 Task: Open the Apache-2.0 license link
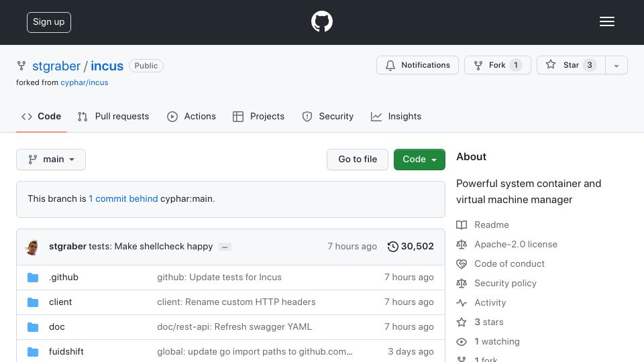click(516, 244)
